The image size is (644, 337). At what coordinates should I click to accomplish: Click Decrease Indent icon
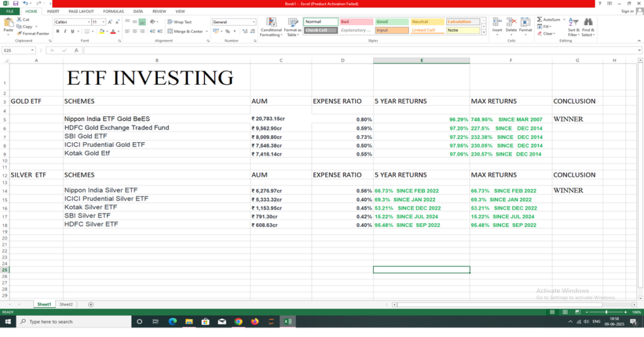(152, 31)
